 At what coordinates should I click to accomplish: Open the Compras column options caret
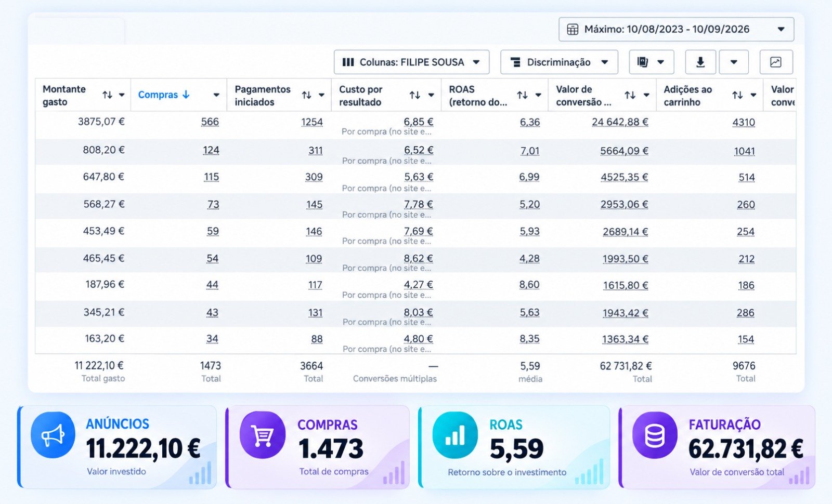(216, 95)
